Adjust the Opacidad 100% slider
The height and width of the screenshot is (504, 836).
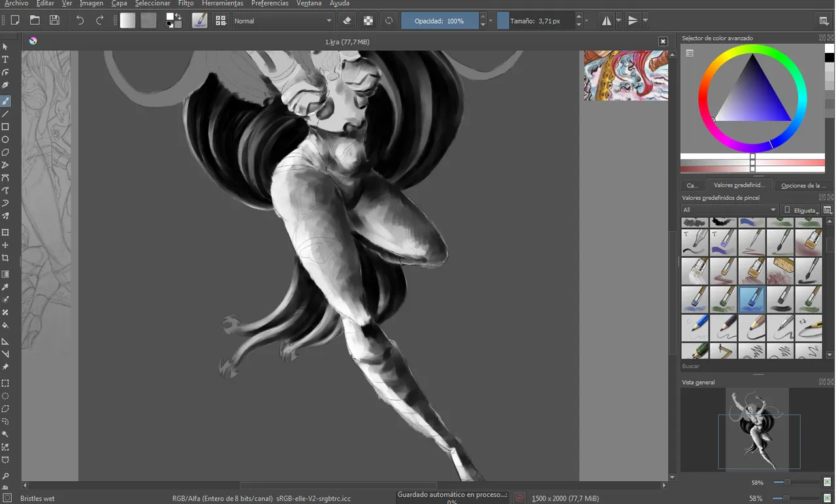click(x=440, y=21)
